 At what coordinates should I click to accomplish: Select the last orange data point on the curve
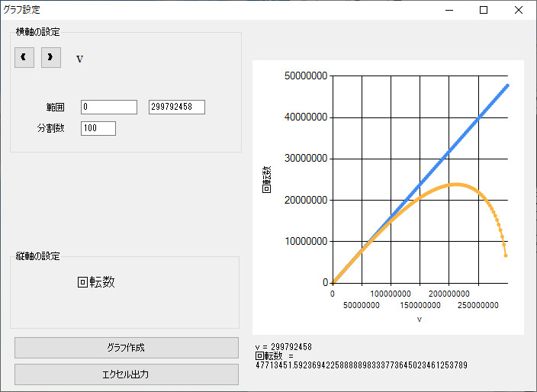pos(506,255)
